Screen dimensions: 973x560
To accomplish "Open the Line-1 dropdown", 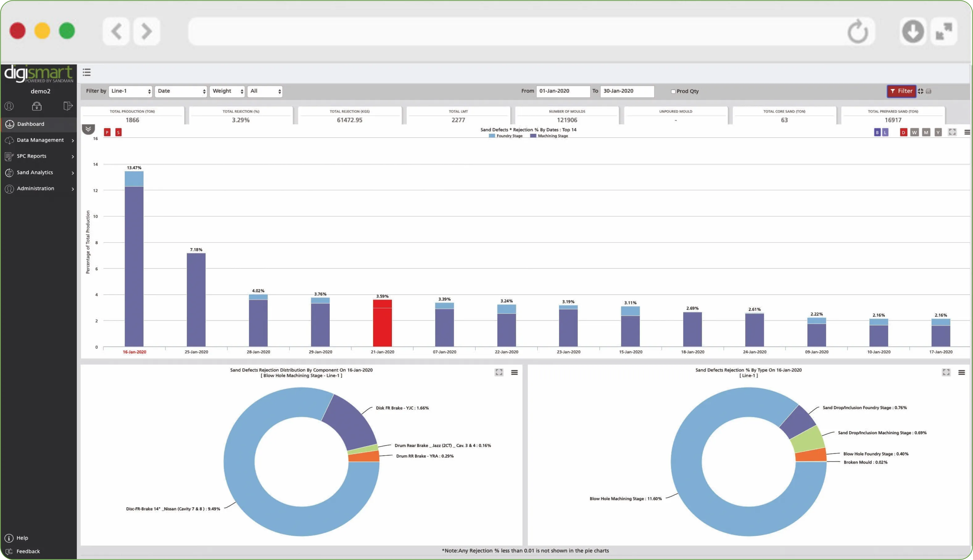I will [130, 91].
